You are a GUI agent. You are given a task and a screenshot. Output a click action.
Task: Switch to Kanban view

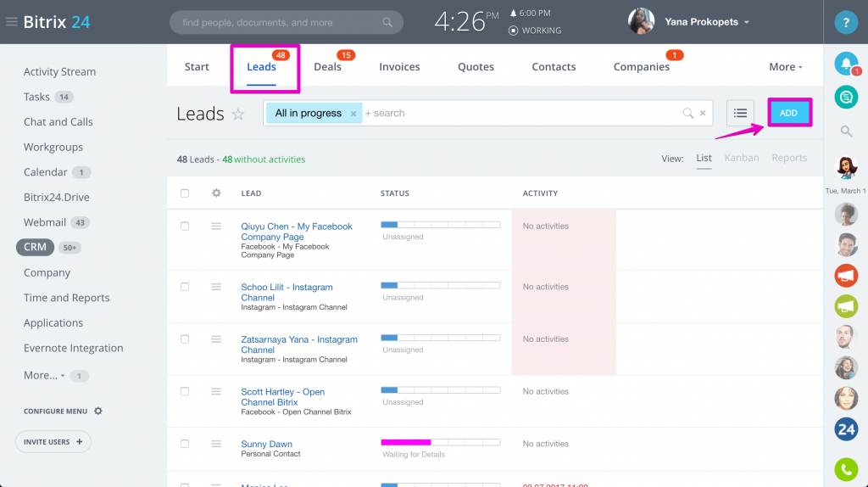coord(741,158)
